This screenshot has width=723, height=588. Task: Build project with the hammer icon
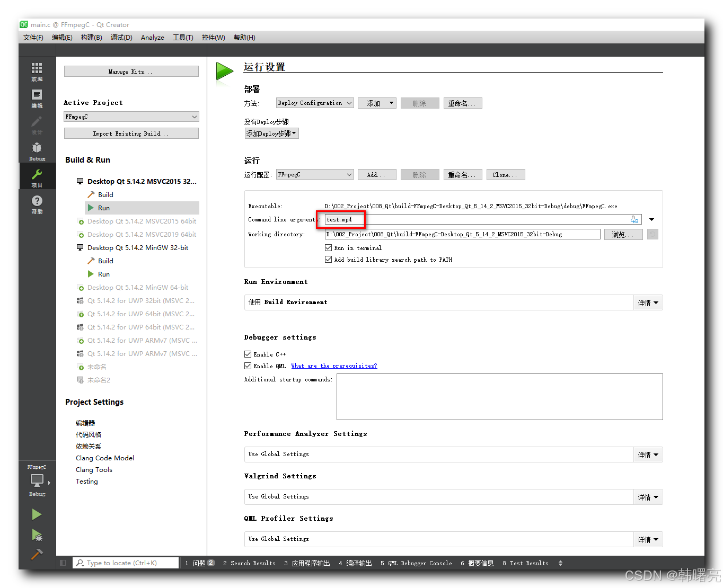37,554
